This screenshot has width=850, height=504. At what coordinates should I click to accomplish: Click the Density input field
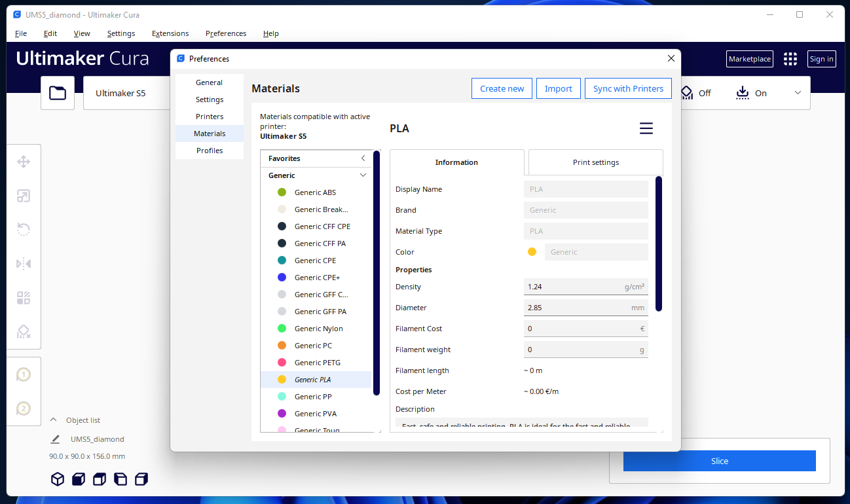tap(586, 287)
